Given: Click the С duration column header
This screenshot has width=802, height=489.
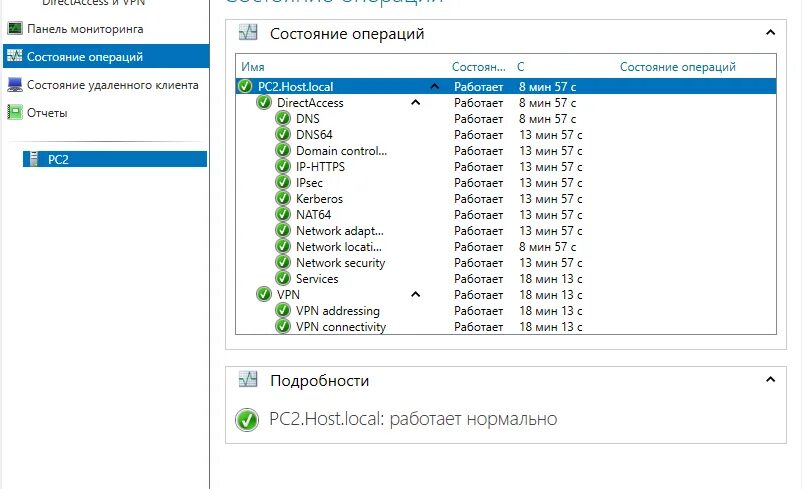Looking at the screenshot, I should pyautogui.click(x=520, y=66).
